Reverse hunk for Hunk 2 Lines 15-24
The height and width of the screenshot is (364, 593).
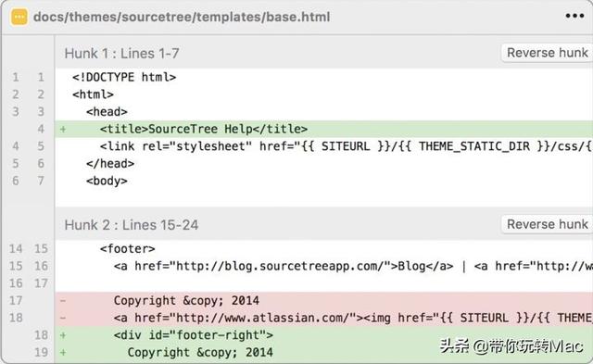548,224
